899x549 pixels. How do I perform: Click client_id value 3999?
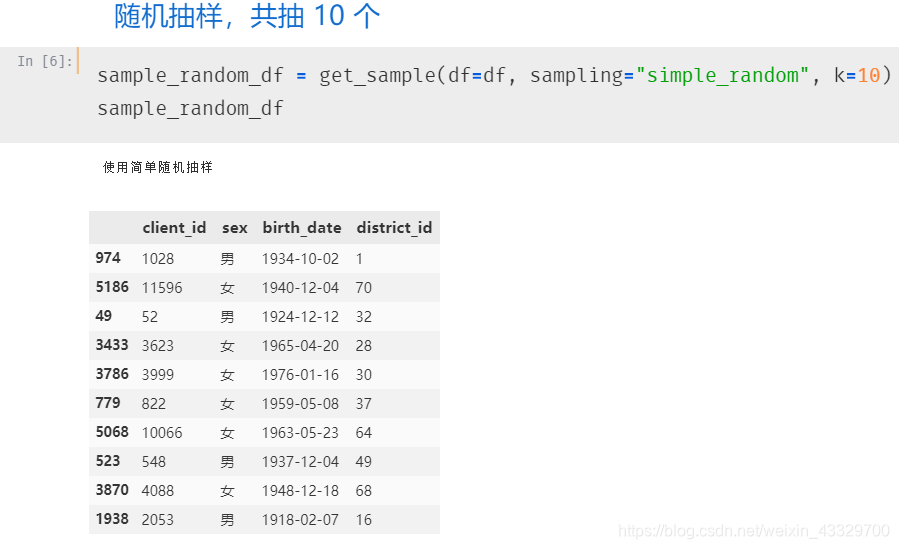tap(158, 375)
